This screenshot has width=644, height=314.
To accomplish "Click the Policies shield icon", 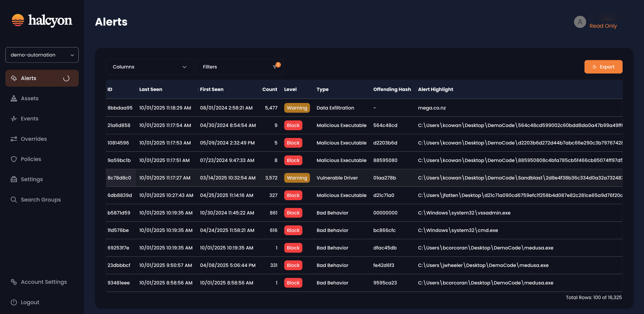I will tap(14, 159).
